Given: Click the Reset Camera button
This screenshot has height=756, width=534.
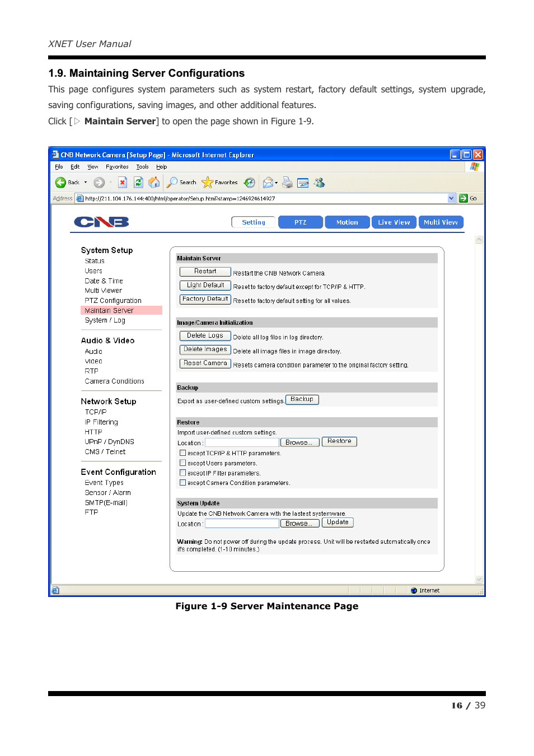Looking at the screenshot, I should click(205, 363).
